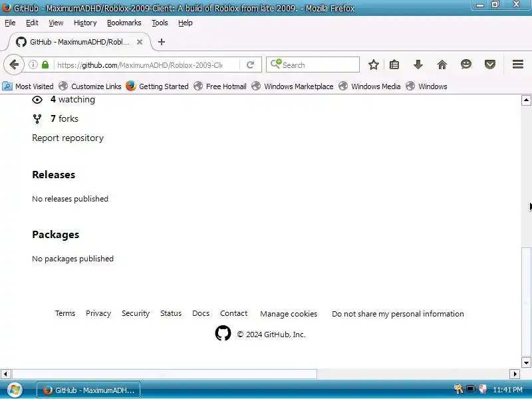The image size is (532, 399).
Task: Click the search engine magnifier icon
Action: 276,64
